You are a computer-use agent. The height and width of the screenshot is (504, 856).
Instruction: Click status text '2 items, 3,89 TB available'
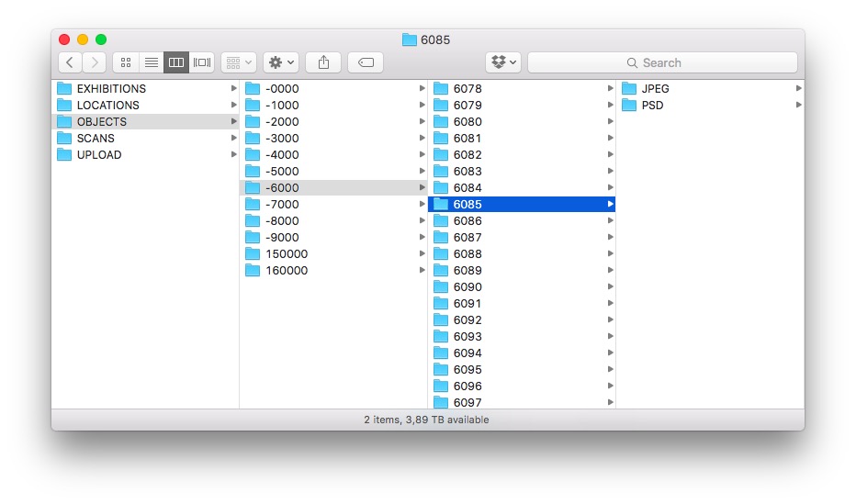[426, 420]
